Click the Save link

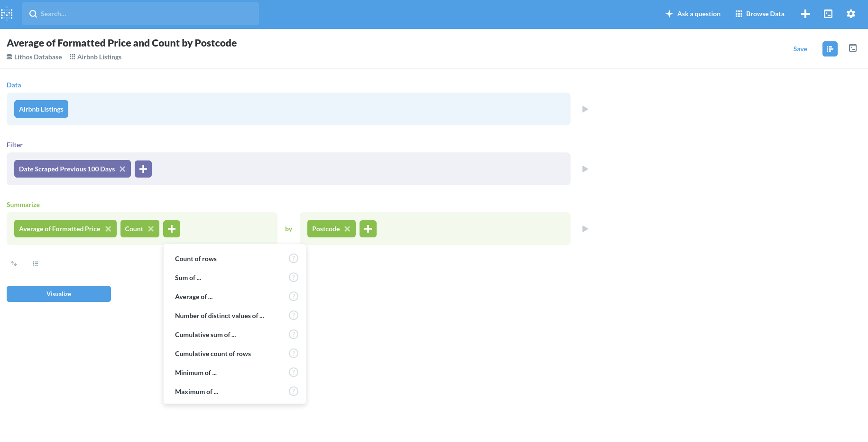(x=800, y=49)
